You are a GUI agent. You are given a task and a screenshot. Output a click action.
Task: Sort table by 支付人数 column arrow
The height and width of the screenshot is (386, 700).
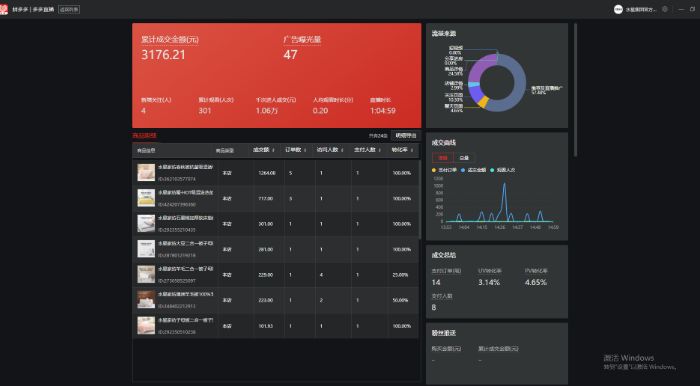(379, 150)
